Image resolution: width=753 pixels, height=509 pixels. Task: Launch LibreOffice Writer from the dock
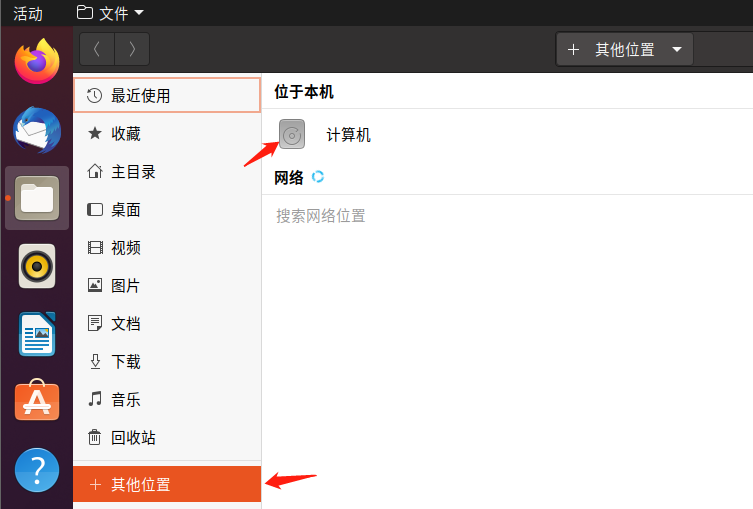click(x=37, y=334)
